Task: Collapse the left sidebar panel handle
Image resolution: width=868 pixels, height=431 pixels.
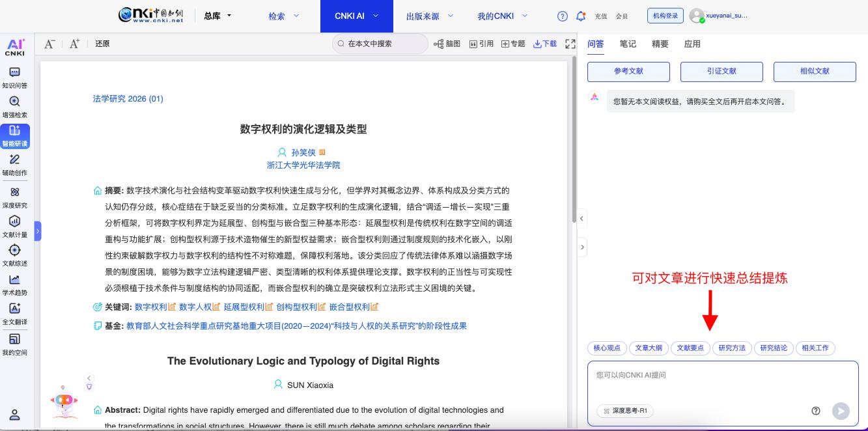Action: point(38,230)
